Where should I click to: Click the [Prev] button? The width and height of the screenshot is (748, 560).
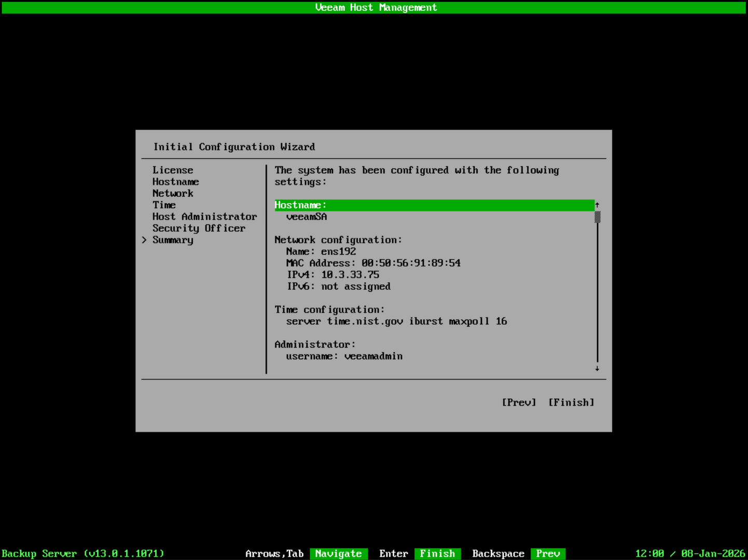click(x=519, y=402)
